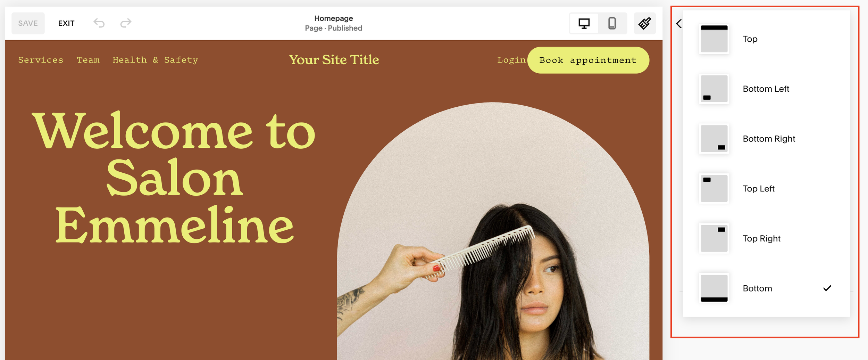
Task: Click the Top position thumbnail icon
Action: click(x=714, y=39)
